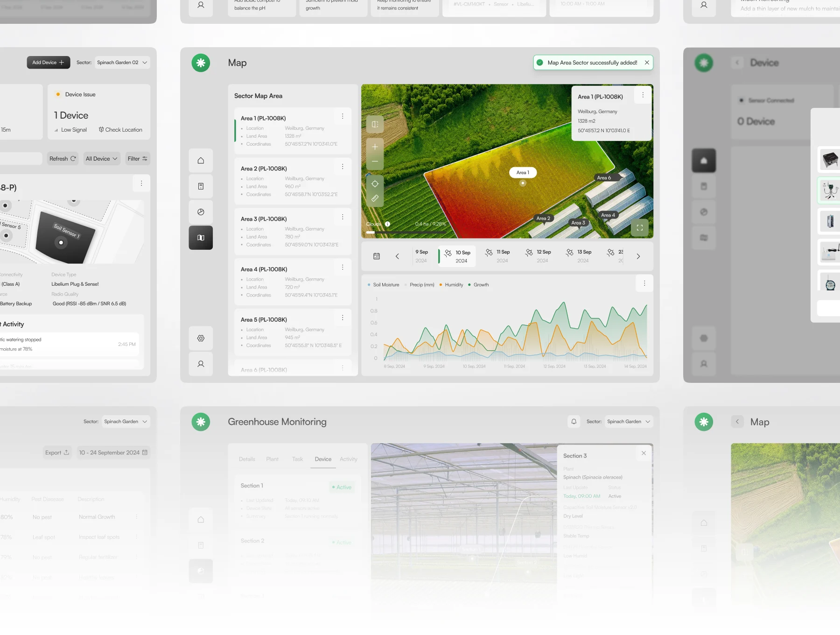Switch to the Task tab
Image resolution: width=840 pixels, height=635 pixels.
coord(297,459)
